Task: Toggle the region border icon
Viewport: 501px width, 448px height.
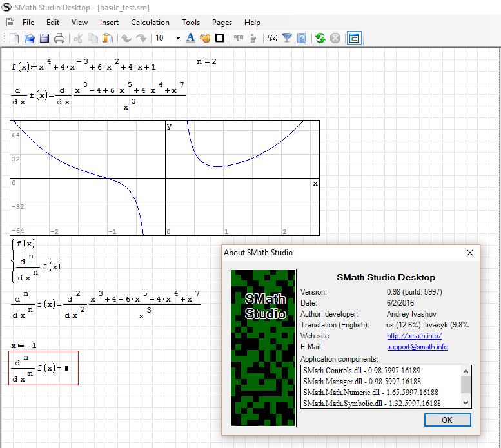Action: pos(220,38)
